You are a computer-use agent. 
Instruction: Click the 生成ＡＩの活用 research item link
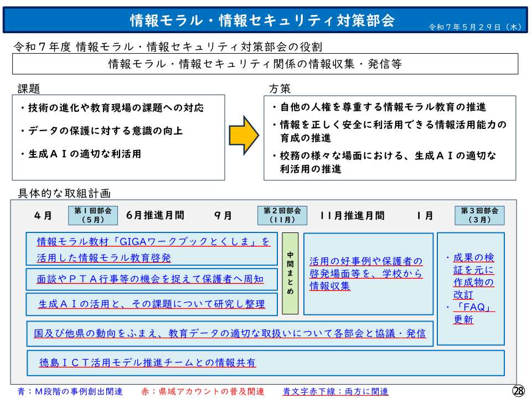point(152,304)
